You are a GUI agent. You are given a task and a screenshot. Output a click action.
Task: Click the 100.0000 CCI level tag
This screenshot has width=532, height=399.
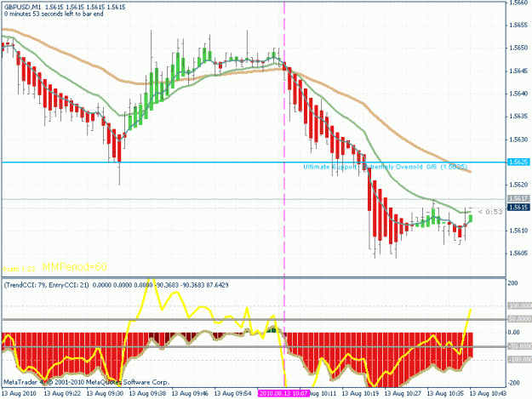pos(519,305)
